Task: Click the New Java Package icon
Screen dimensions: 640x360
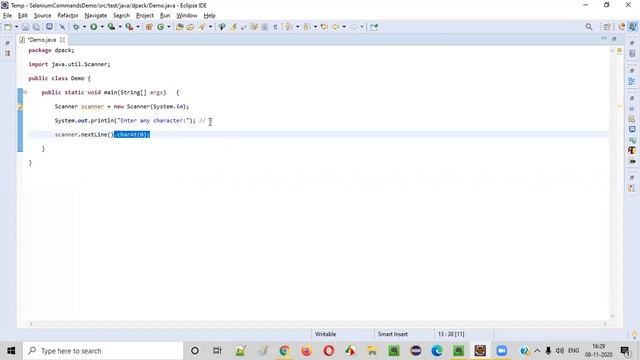Action: point(149,27)
